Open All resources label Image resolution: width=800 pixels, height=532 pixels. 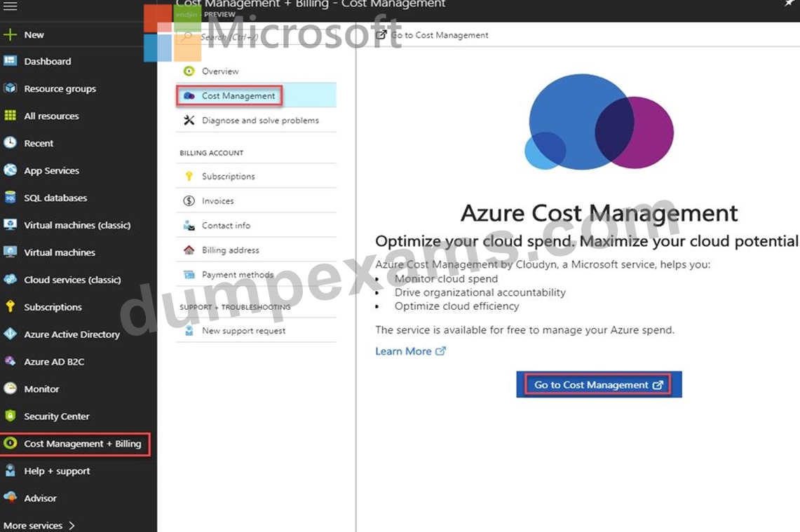click(51, 116)
